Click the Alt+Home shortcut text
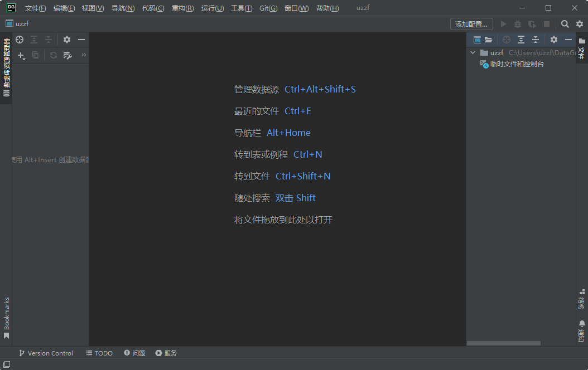This screenshot has height=370, width=588. [x=288, y=133]
